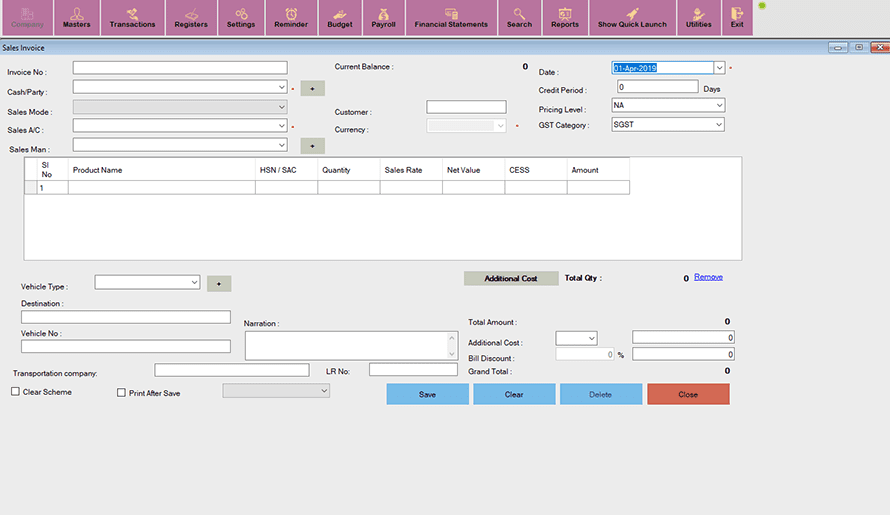
Task: Focus the Bill Discount percent field
Action: 585,354
